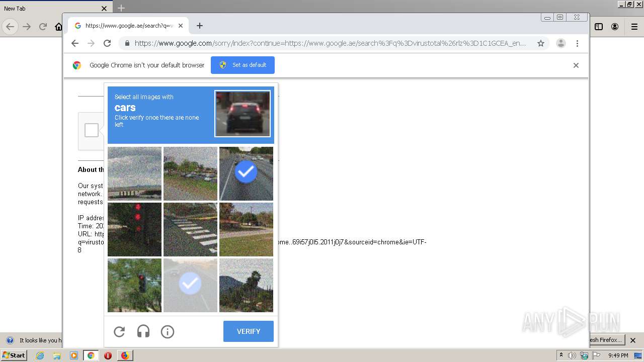Open captcha help info icon
This screenshot has height=362, width=644.
click(168, 332)
